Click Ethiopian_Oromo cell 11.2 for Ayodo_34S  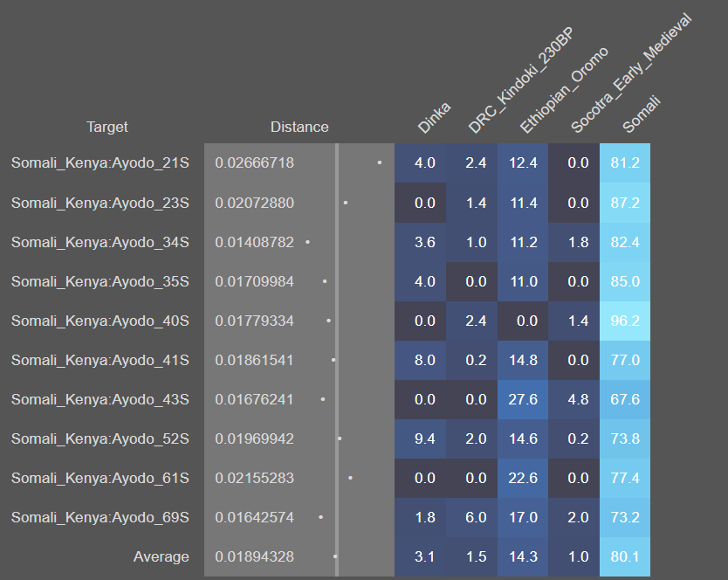tap(523, 242)
